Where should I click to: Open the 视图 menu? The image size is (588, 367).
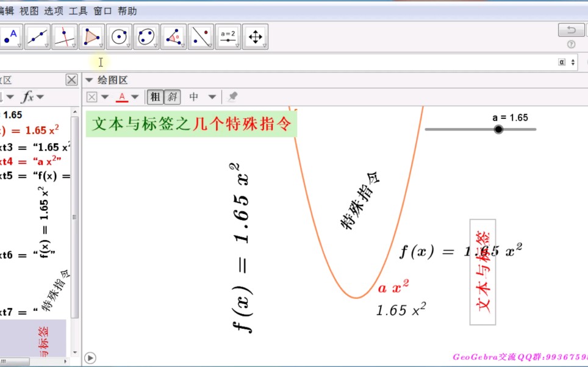pos(27,10)
